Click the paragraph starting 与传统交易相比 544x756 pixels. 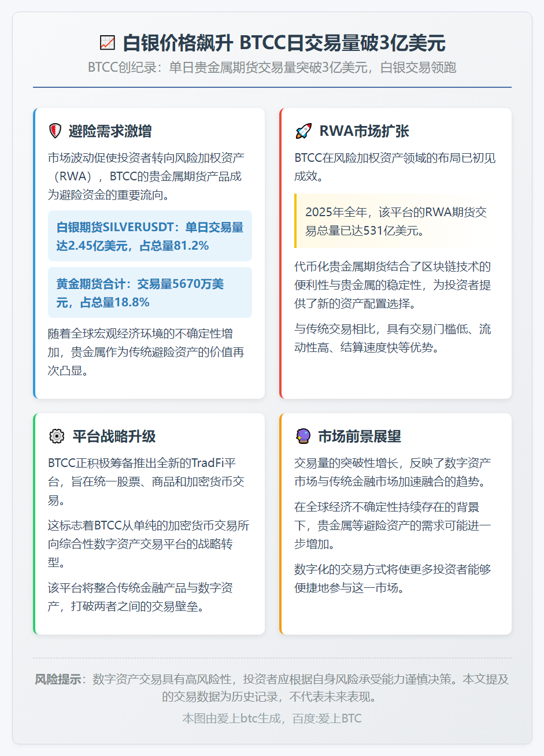(393, 338)
